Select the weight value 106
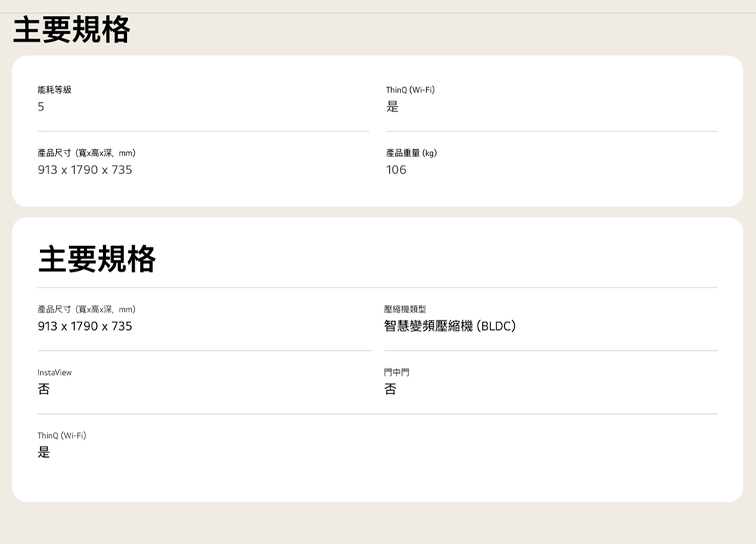Image resolution: width=756 pixels, height=544 pixels. click(396, 170)
